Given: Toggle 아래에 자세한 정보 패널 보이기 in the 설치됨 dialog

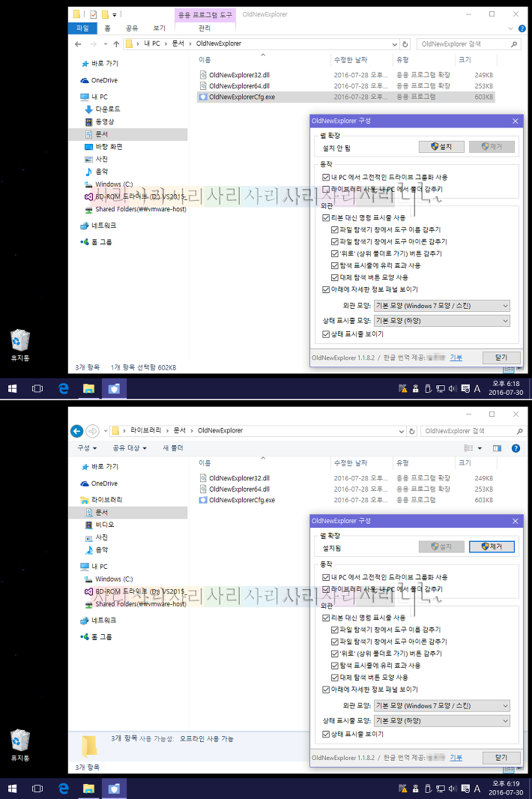Looking at the screenshot, I should point(326,690).
